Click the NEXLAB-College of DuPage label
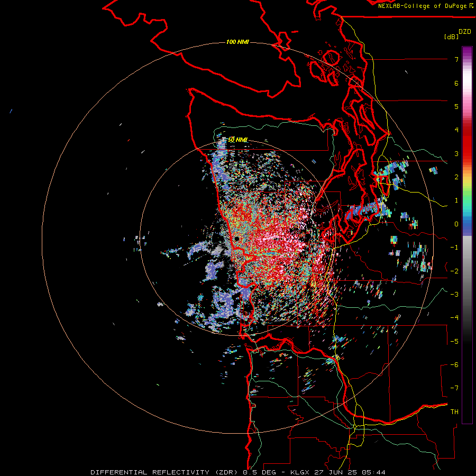Image resolution: width=476 pixels, height=476 pixels. click(x=425, y=6)
